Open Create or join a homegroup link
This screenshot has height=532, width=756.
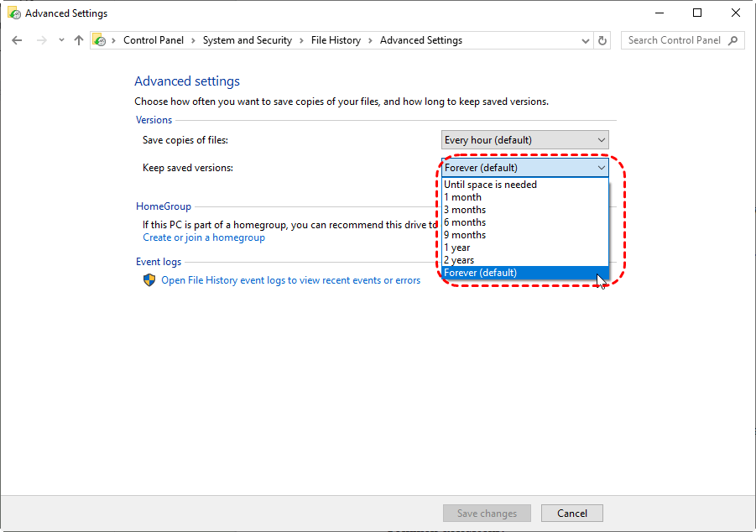point(204,237)
